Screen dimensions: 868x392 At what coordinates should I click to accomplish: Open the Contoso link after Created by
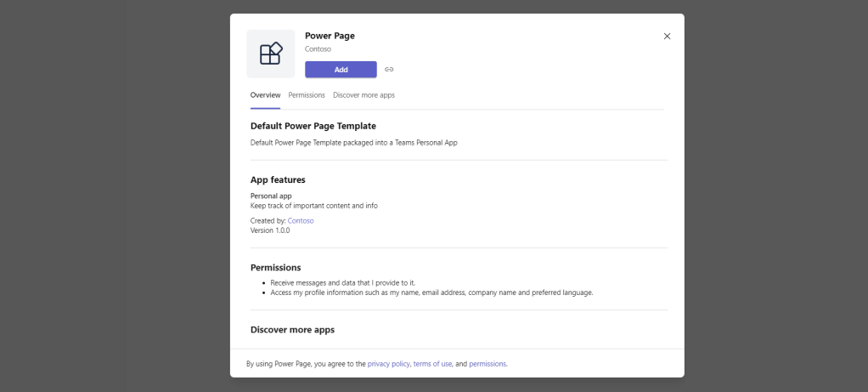301,220
